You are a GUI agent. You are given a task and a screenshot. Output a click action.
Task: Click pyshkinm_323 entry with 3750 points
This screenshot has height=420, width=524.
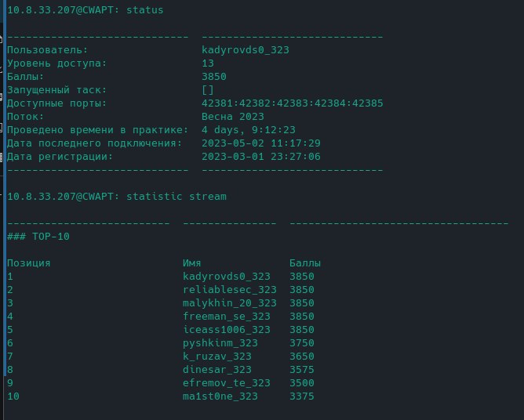[220, 343]
